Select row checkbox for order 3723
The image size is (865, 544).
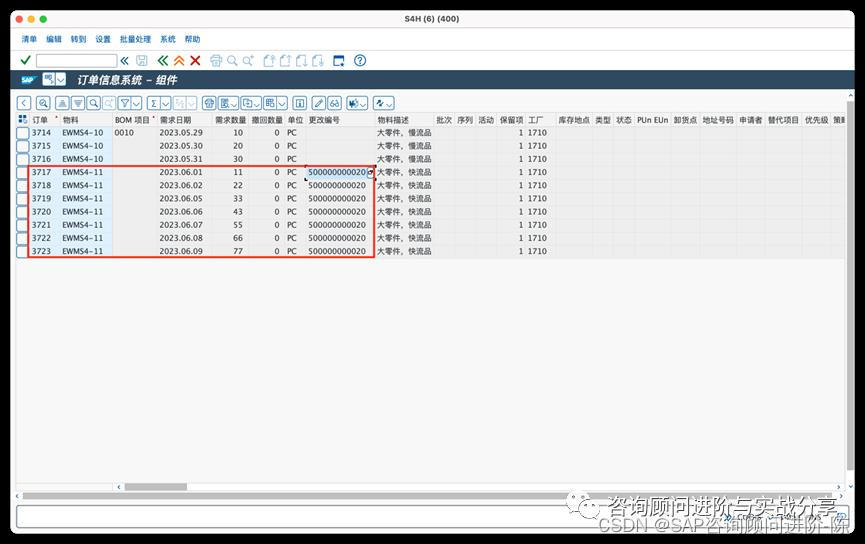(23, 252)
